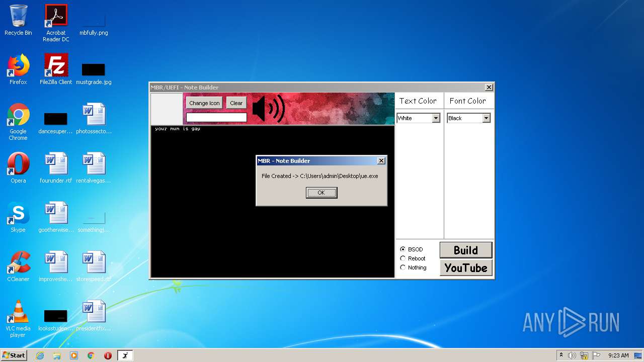Click the volume tray icon

(572, 355)
